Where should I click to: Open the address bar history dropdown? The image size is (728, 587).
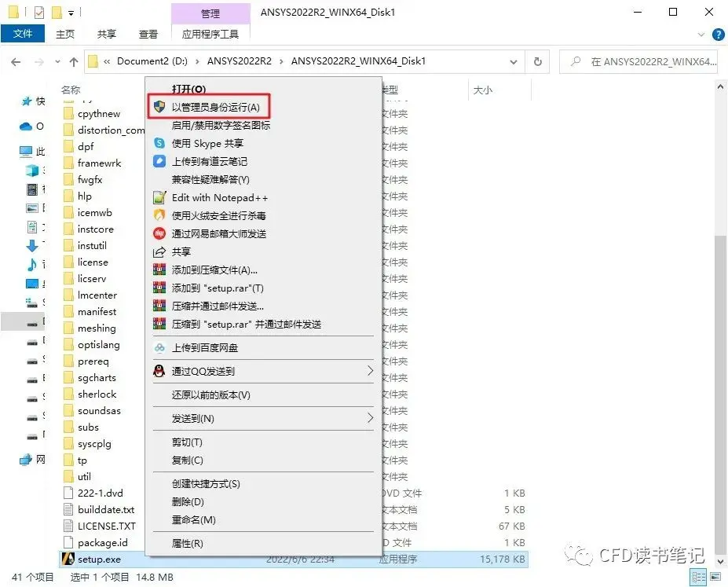tap(514, 62)
